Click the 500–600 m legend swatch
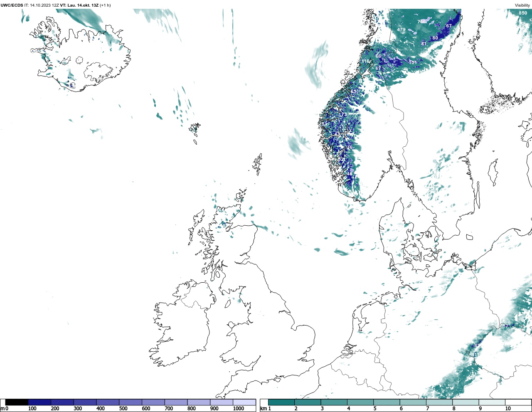 (131, 402)
